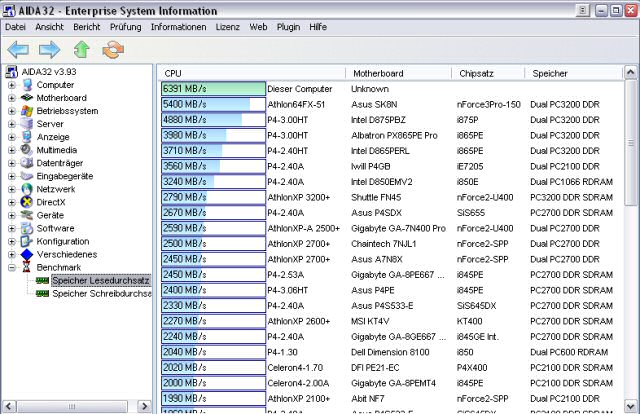Click the AIDA32 title bar application icon

coord(9,10)
